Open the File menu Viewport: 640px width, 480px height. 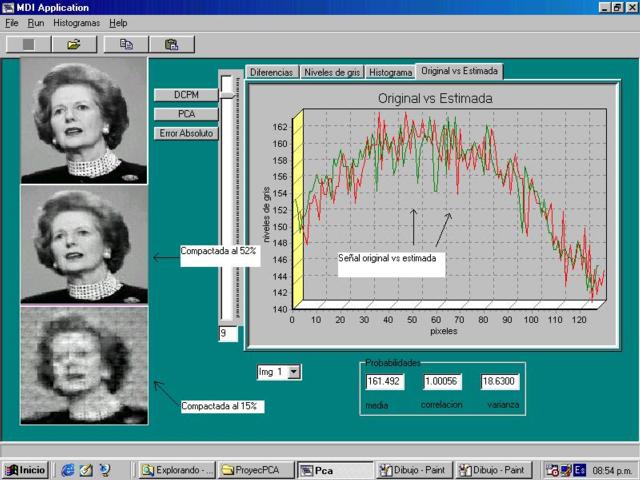(12, 22)
